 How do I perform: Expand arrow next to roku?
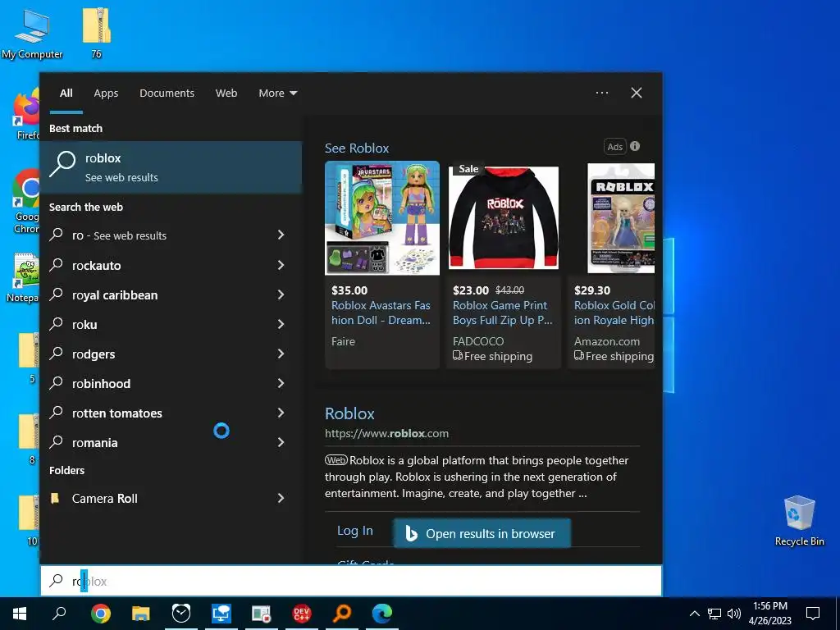coord(281,324)
